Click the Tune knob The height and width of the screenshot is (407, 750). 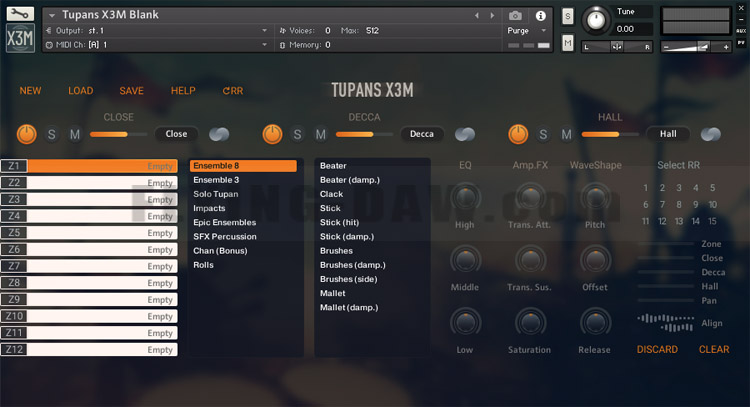(596, 21)
